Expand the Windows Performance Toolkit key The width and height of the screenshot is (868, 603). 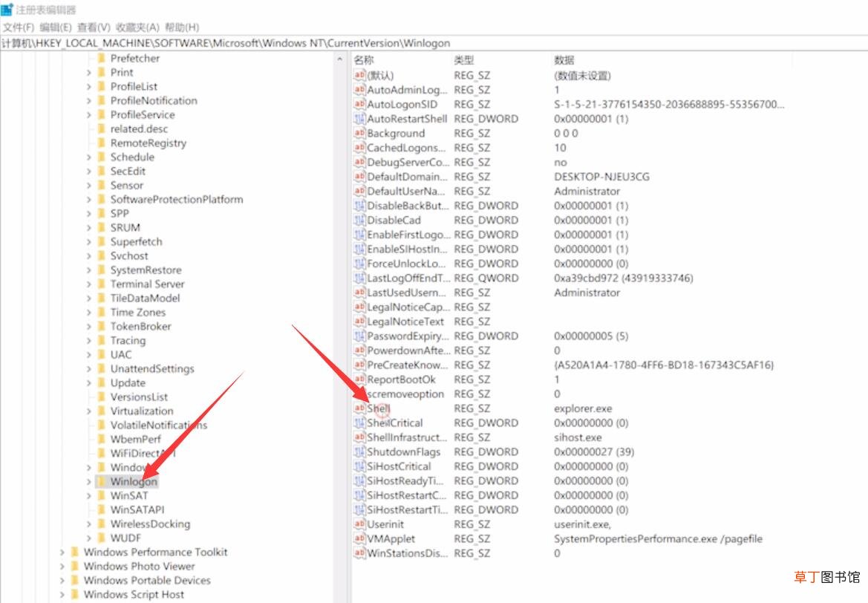click(62, 552)
